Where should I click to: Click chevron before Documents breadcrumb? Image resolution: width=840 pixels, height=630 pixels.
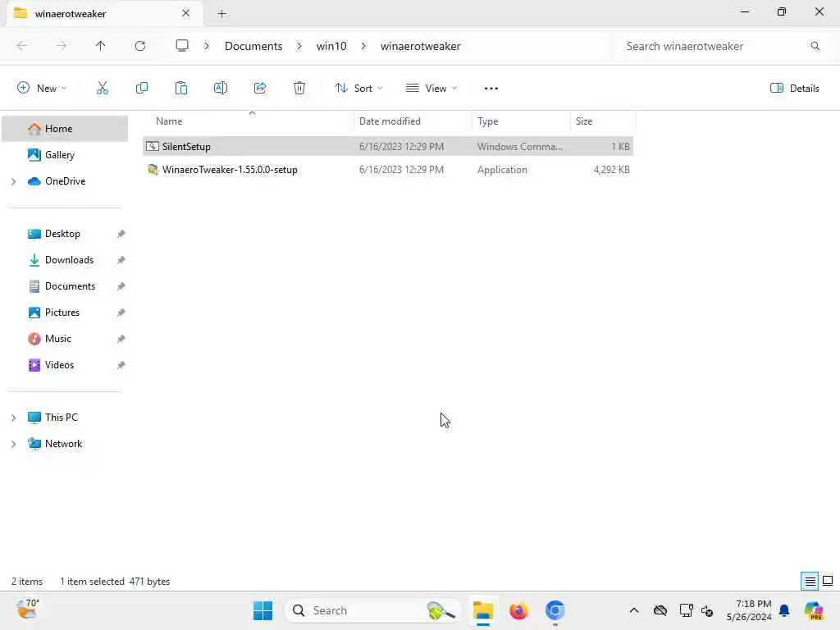click(207, 46)
